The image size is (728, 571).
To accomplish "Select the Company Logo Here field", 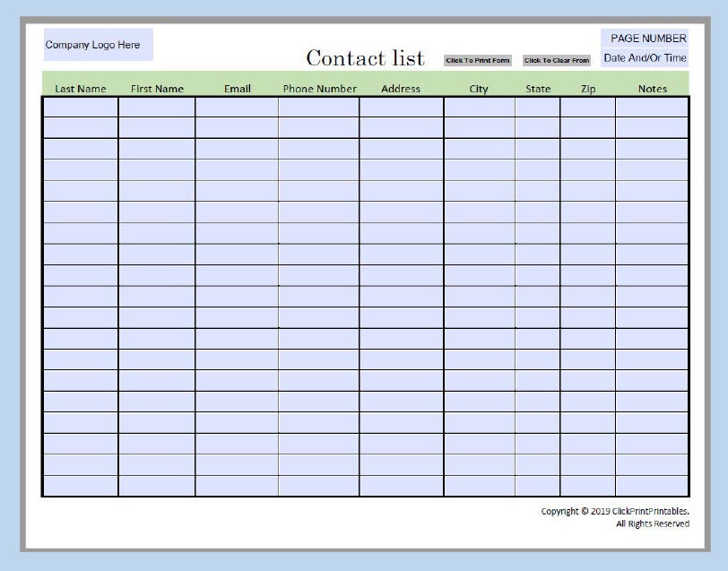I will tap(99, 45).
